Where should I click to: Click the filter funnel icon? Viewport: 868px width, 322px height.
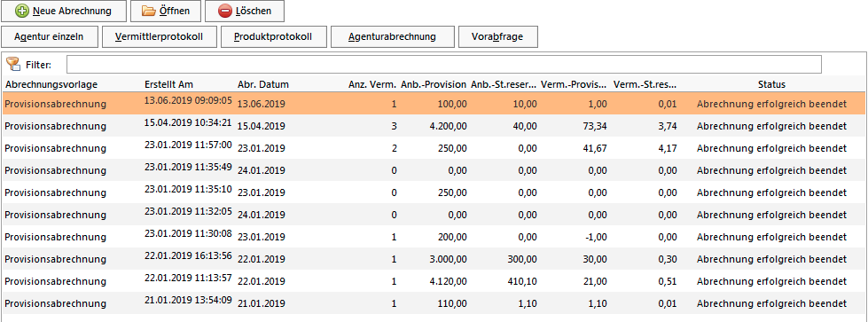(x=12, y=64)
